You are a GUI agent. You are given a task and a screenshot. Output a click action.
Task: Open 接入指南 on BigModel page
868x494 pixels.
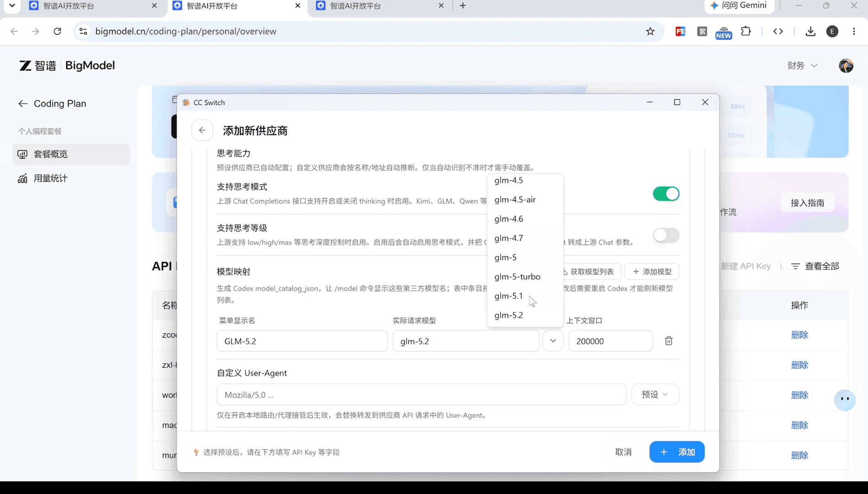(807, 203)
